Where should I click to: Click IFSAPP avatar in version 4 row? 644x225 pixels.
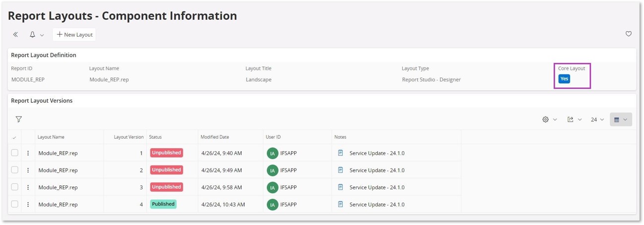coord(272,204)
